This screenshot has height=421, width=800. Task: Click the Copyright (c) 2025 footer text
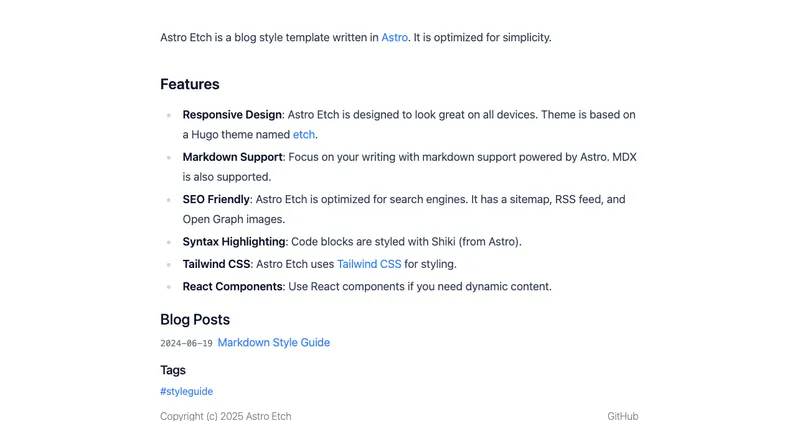click(225, 416)
